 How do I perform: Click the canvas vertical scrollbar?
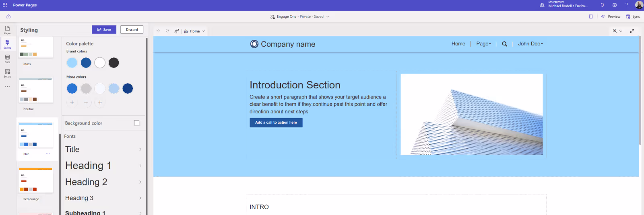pos(640,90)
